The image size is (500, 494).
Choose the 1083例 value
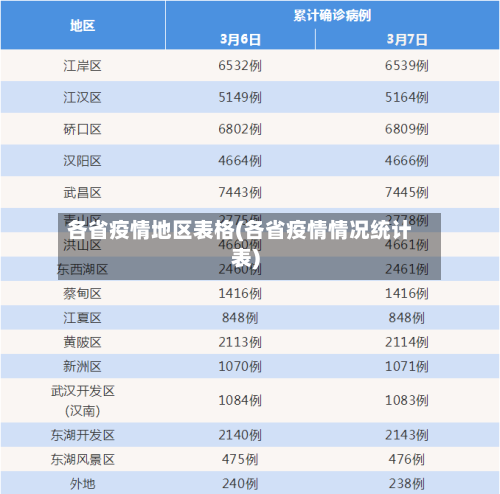[407, 401]
